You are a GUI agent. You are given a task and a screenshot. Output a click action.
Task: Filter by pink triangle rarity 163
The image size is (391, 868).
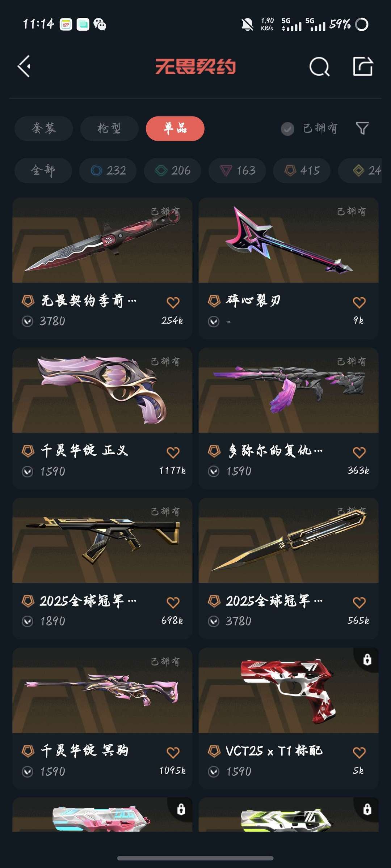tap(237, 170)
